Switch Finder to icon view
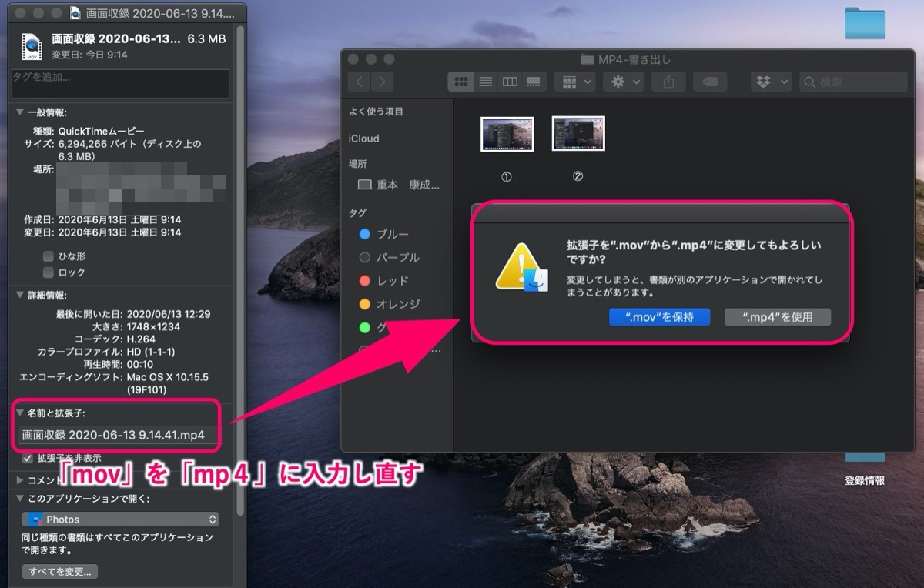The width and height of the screenshot is (924, 588). pyautogui.click(x=461, y=82)
